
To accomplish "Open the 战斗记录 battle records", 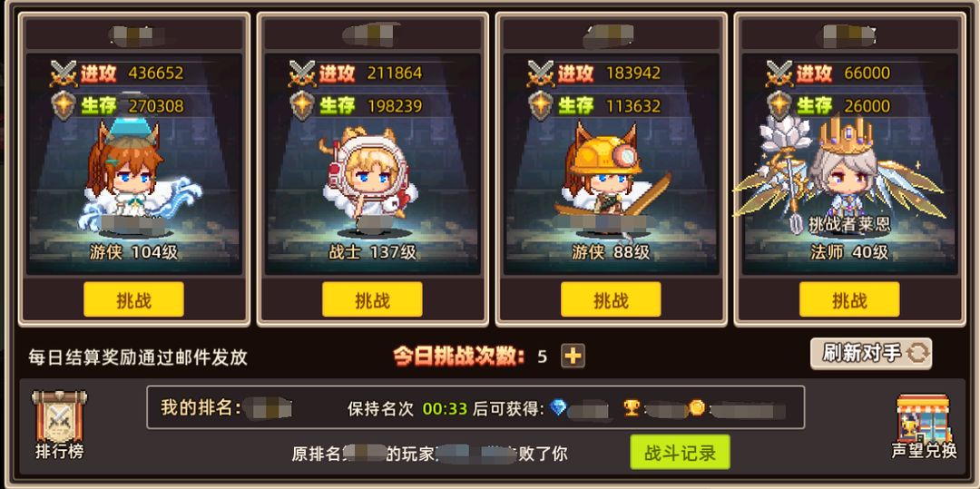I will [680, 452].
